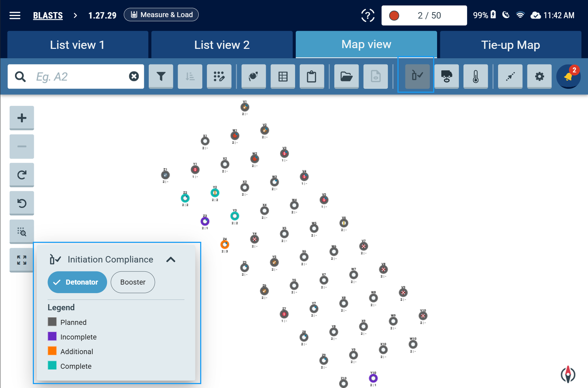Open notifications bell with 2 alerts

(568, 76)
